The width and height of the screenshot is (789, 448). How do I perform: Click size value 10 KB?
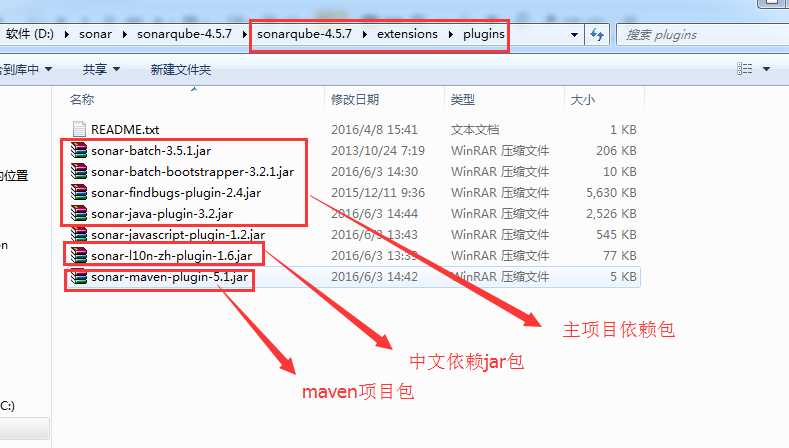click(x=620, y=172)
